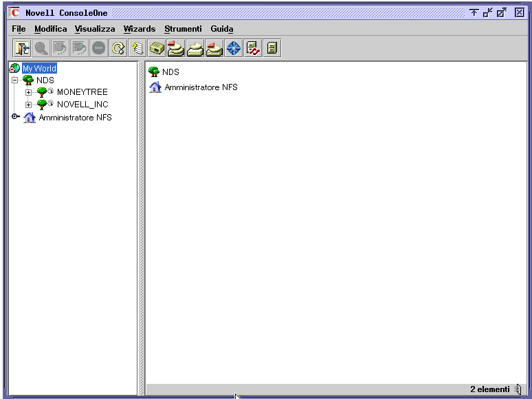Open the File menu

[x=19, y=29]
